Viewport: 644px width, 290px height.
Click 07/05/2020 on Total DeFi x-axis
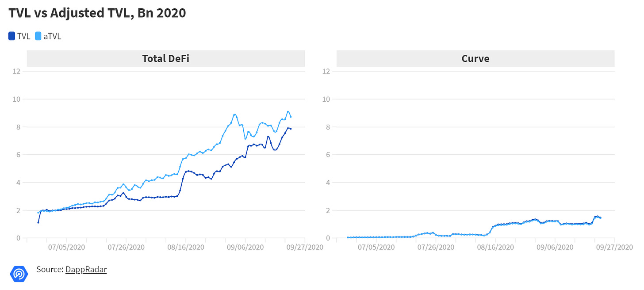[66, 247]
